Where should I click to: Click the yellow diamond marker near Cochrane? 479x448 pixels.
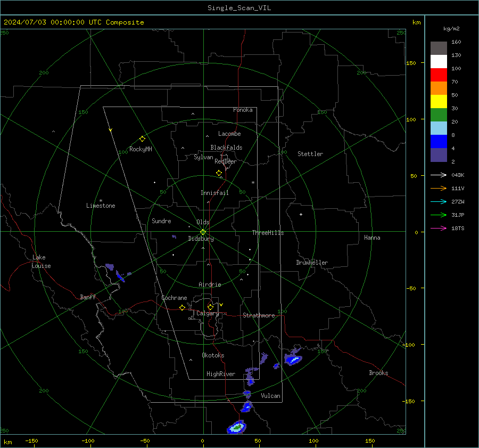coord(182,308)
